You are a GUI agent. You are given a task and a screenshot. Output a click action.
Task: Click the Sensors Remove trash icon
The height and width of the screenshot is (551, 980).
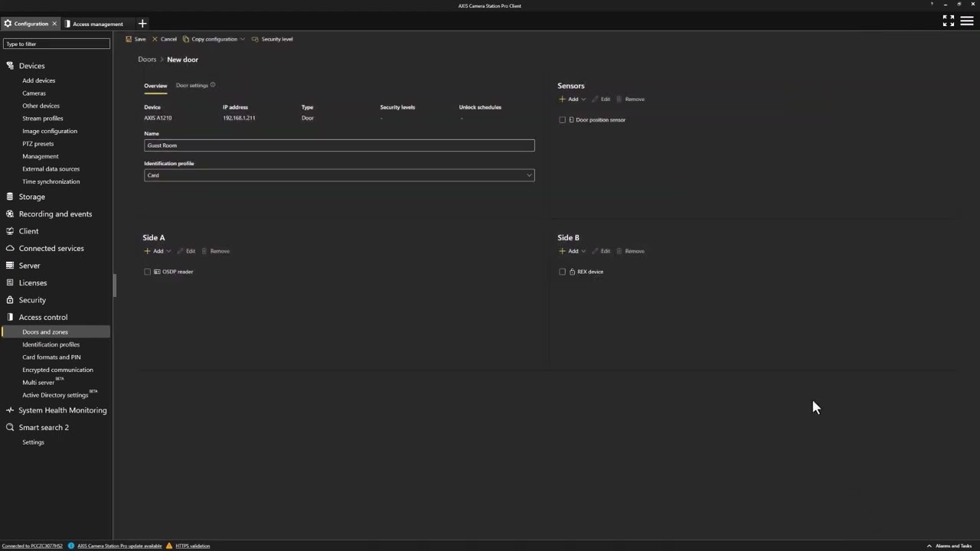(x=619, y=99)
